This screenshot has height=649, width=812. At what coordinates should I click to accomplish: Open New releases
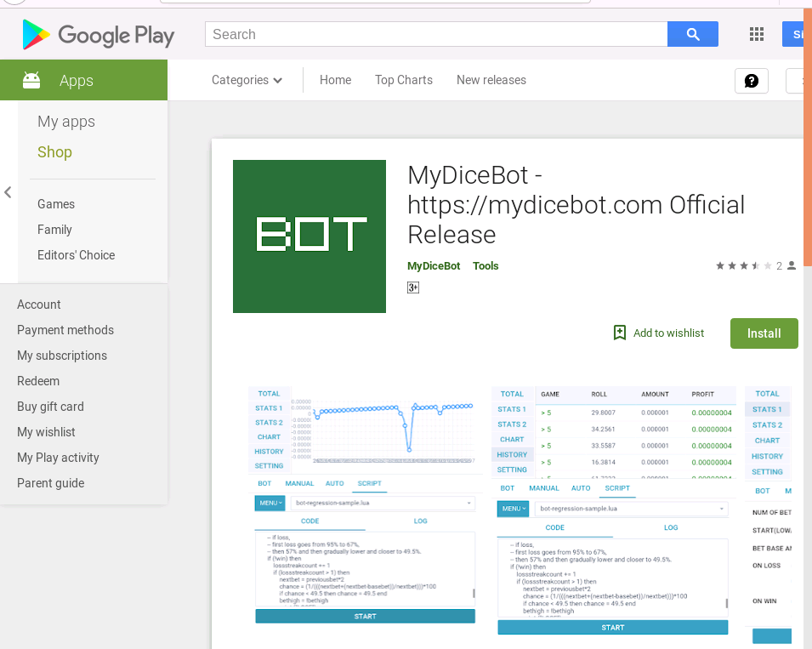[491, 80]
